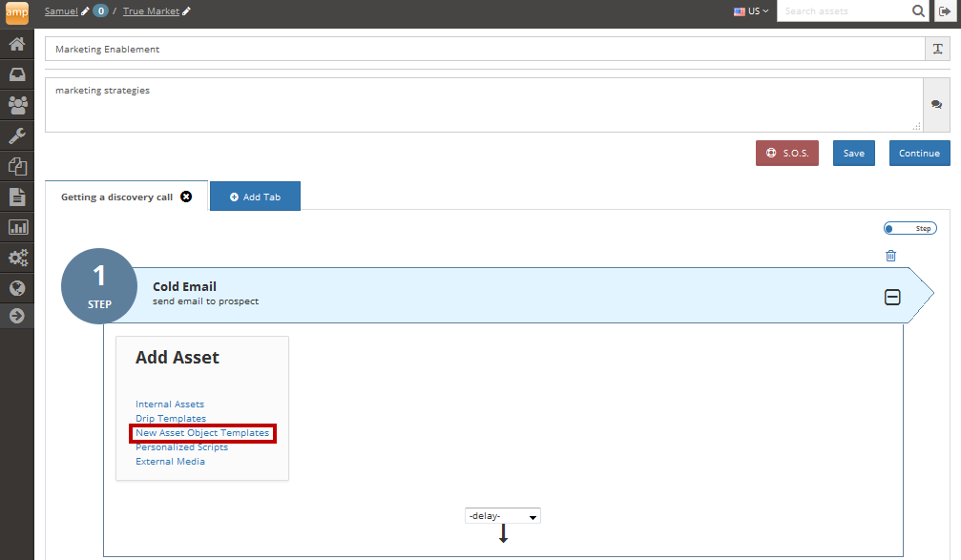Click the search magnifier icon
The image size is (961, 560).
coord(918,11)
